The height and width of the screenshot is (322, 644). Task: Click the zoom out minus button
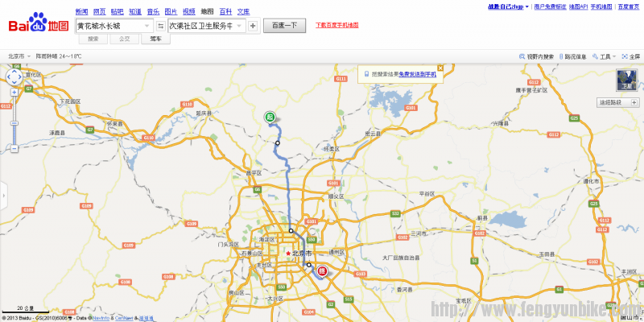coord(14,149)
